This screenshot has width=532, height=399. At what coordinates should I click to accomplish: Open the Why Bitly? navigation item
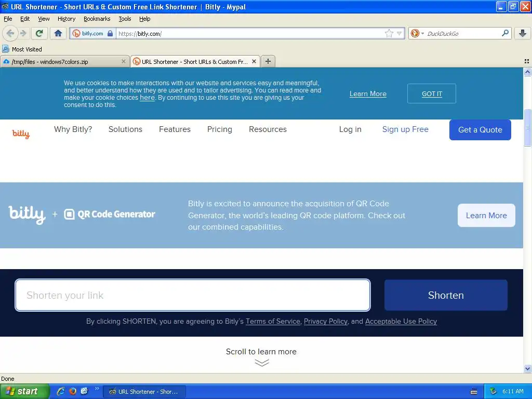point(73,129)
